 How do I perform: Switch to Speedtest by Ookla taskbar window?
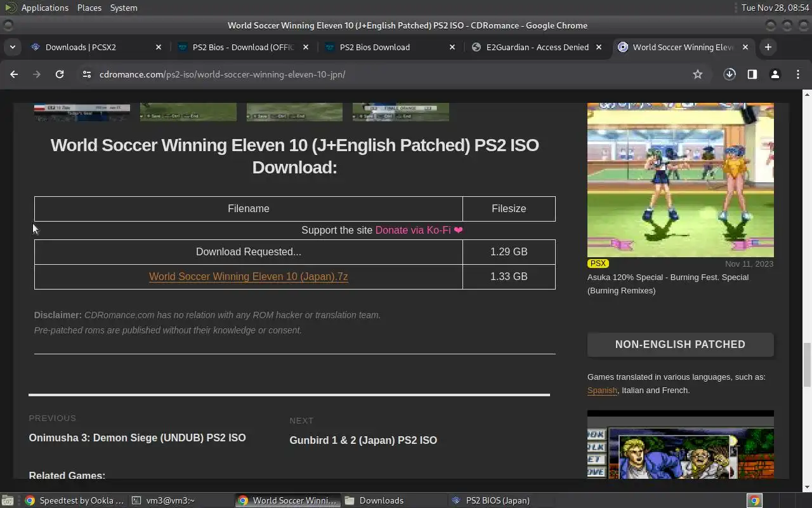pyautogui.click(x=74, y=500)
